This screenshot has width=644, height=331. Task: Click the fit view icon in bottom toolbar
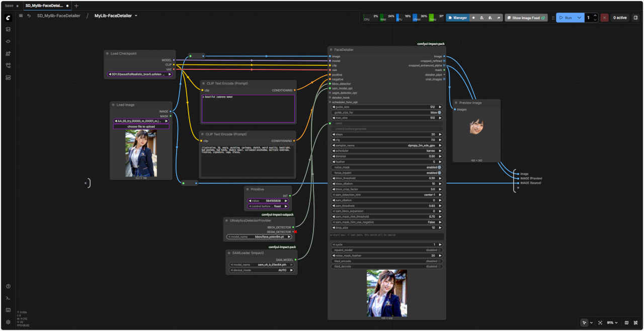[600, 322]
